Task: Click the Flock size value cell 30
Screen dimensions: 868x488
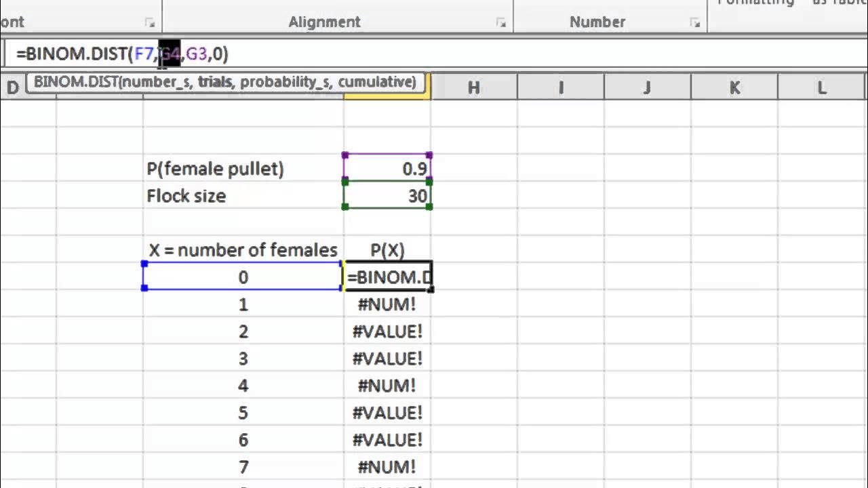Action: (387, 196)
